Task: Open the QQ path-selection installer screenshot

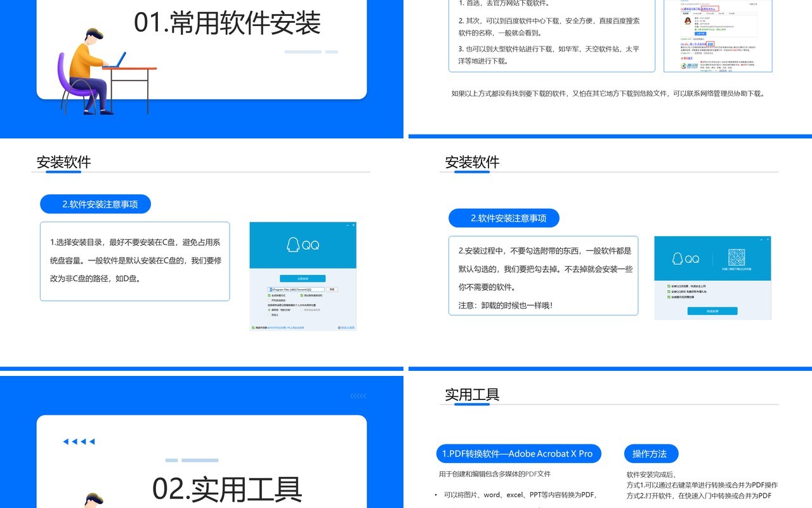Action: pyautogui.click(x=303, y=276)
